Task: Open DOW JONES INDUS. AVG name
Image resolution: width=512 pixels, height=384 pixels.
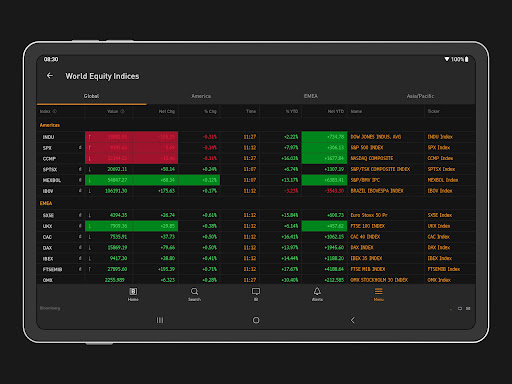Action: 376,137
